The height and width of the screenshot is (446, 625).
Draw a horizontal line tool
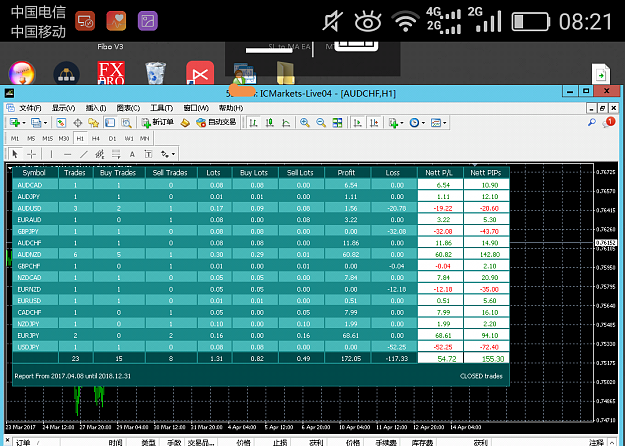(x=67, y=154)
